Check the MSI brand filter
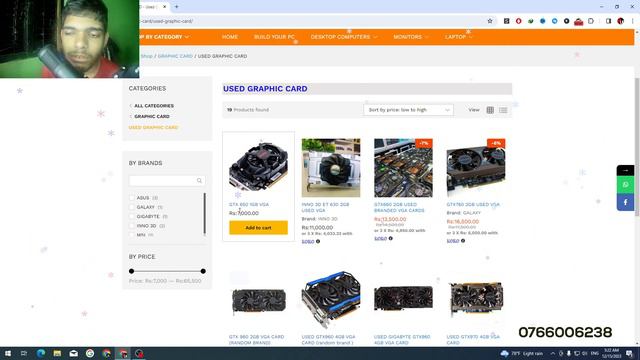Image resolution: width=640 pixels, height=360 pixels. [x=132, y=235]
